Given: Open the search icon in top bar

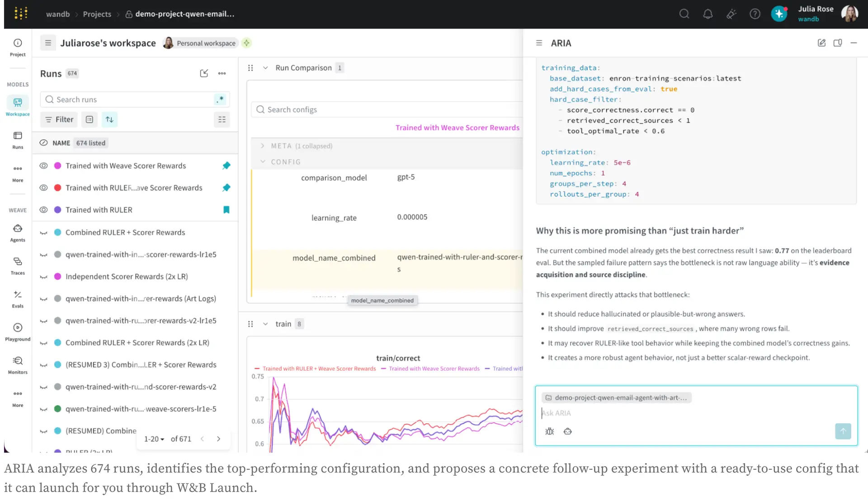Looking at the screenshot, I should pos(684,14).
